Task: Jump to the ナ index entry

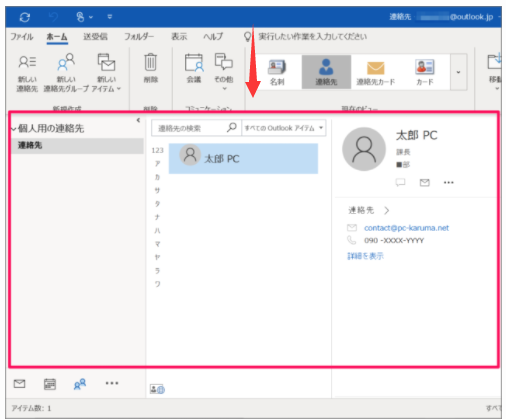Action: tap(157, 217)
